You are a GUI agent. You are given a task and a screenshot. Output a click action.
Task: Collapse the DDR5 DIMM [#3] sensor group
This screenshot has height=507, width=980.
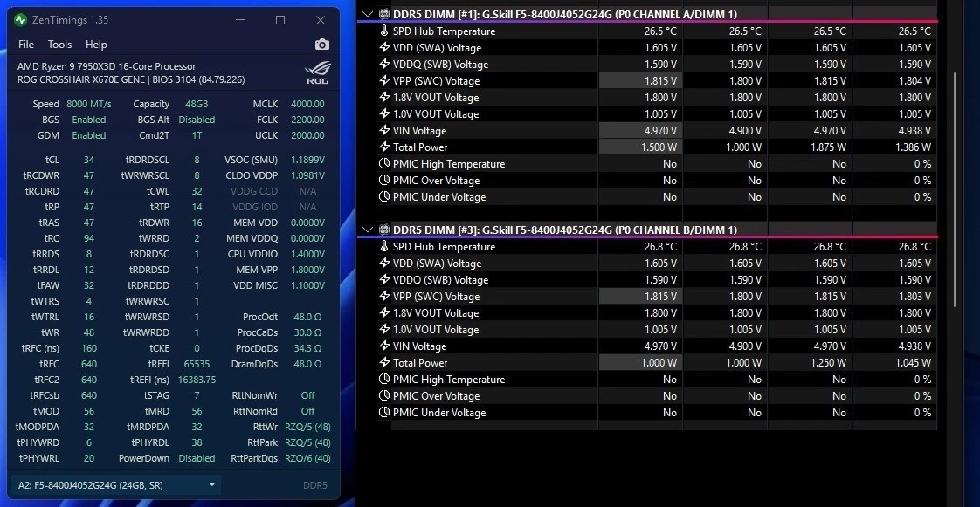pos(368,230)
